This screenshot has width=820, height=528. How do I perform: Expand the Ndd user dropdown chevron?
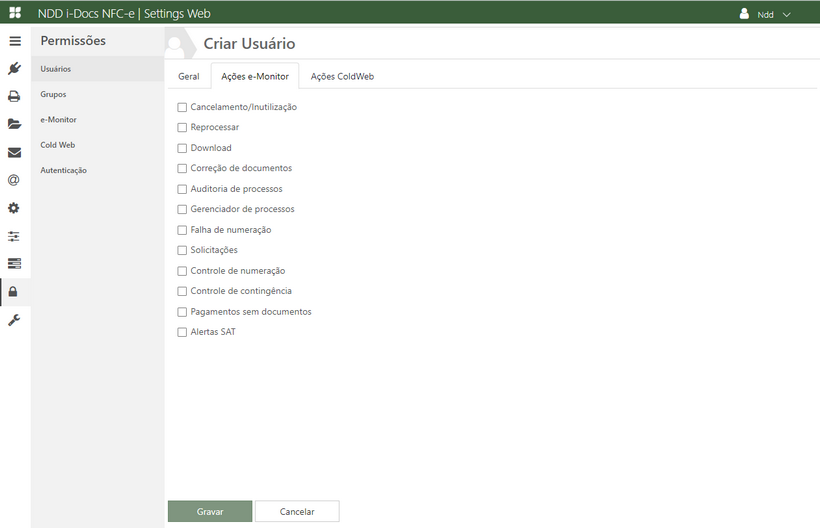787,15
